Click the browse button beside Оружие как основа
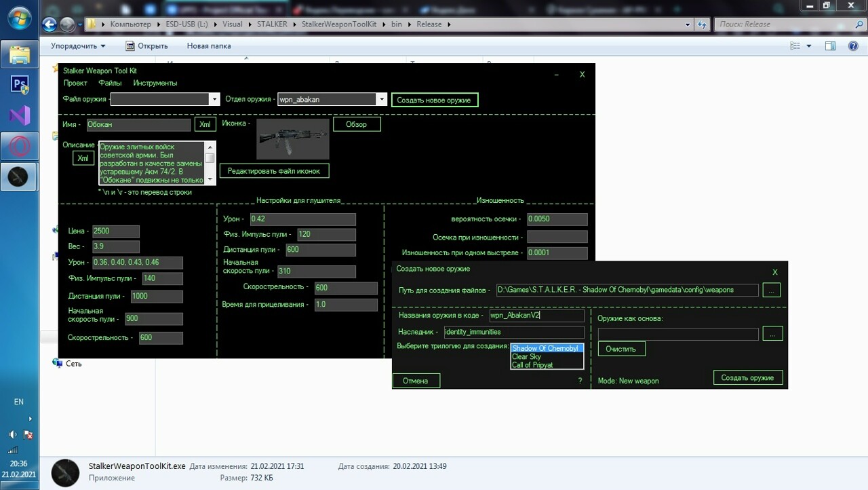868x490 pixels. pos(772,333)
